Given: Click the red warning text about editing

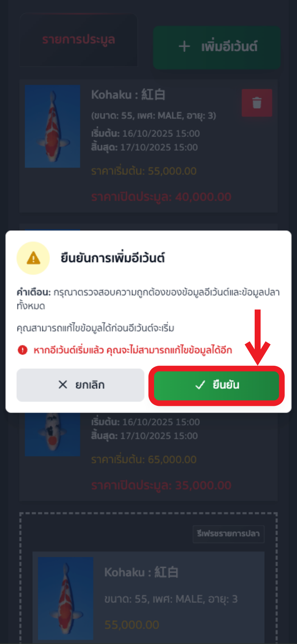Looking at the screenshot, I should coord(133,350).
